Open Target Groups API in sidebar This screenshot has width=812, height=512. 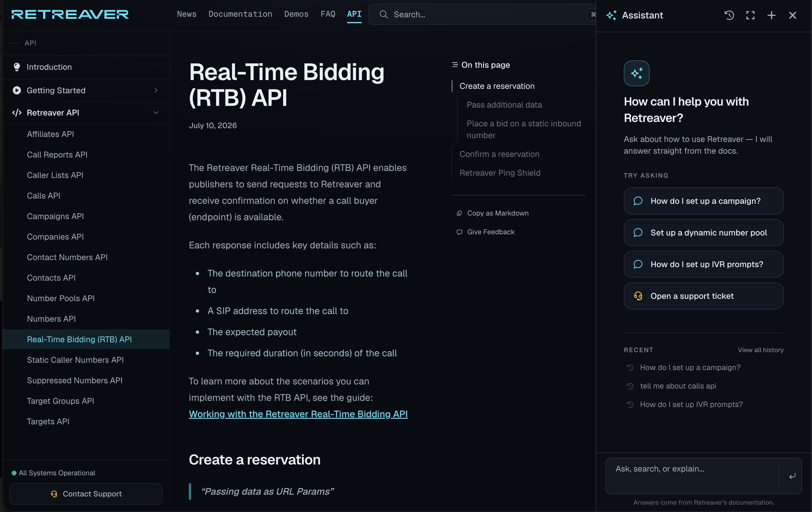point(60,401)
